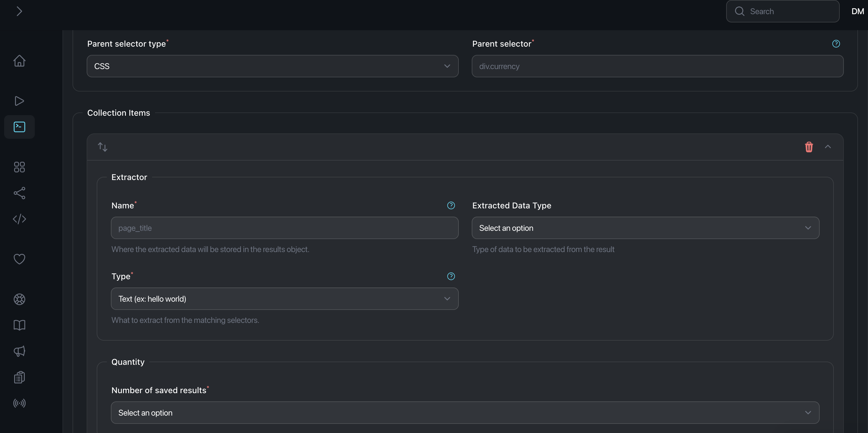Click help icon next to Type label

click(x=451, y=276)
